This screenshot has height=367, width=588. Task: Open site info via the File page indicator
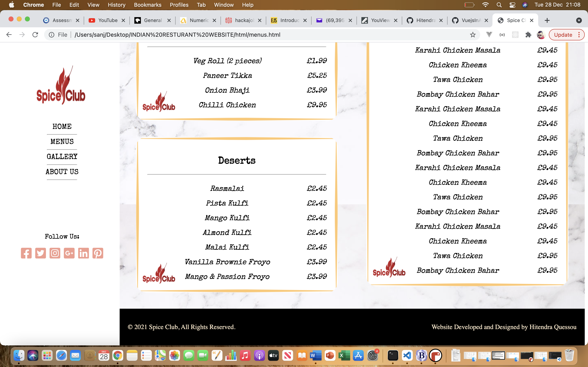click(x=52, y=34)
